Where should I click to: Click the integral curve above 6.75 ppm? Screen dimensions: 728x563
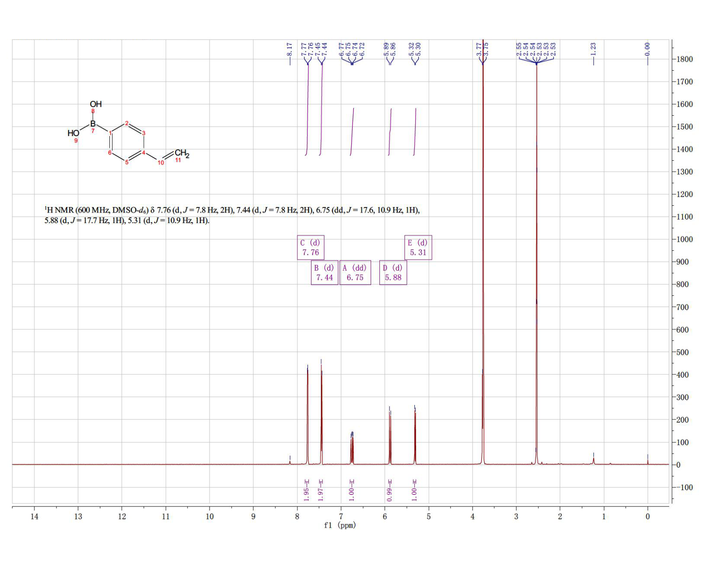tap(352, 132)
